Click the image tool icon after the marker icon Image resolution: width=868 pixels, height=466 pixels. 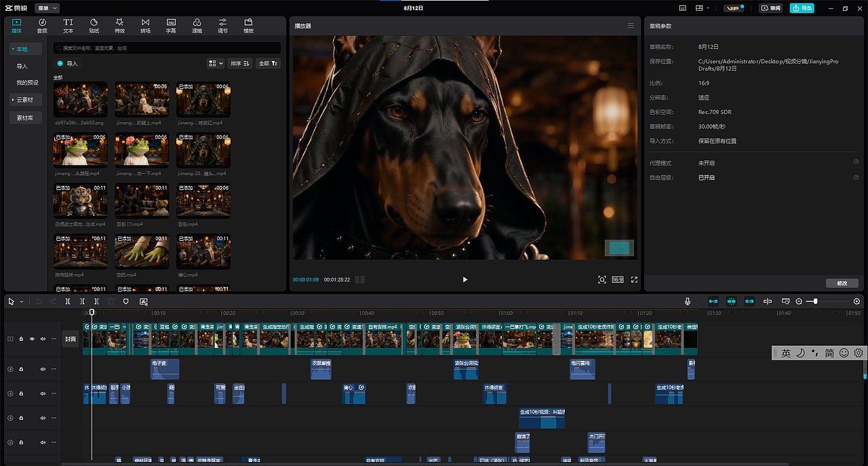coord(144,301)
